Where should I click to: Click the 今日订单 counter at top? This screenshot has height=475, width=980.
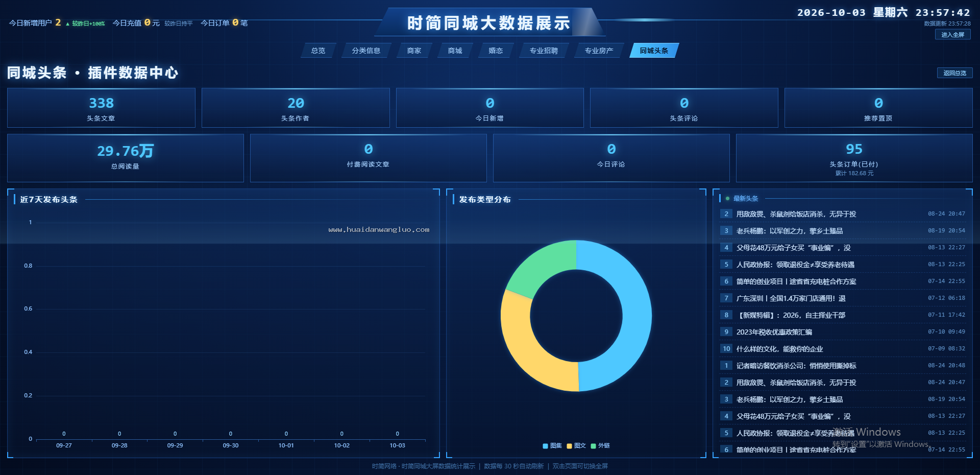(x=224, y=23)
